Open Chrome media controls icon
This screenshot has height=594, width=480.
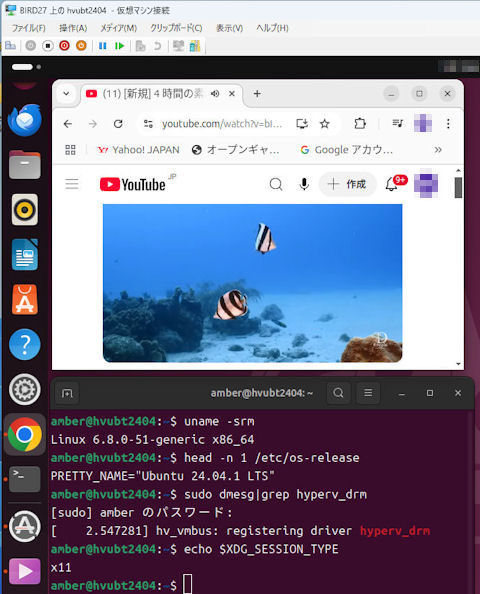pos(397,123)
